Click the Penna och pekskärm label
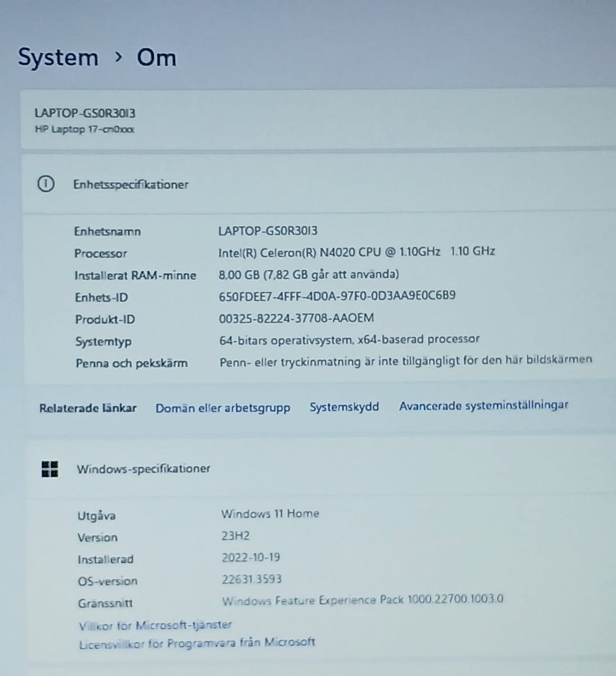The image size is (616, 676). pos(132,364)
